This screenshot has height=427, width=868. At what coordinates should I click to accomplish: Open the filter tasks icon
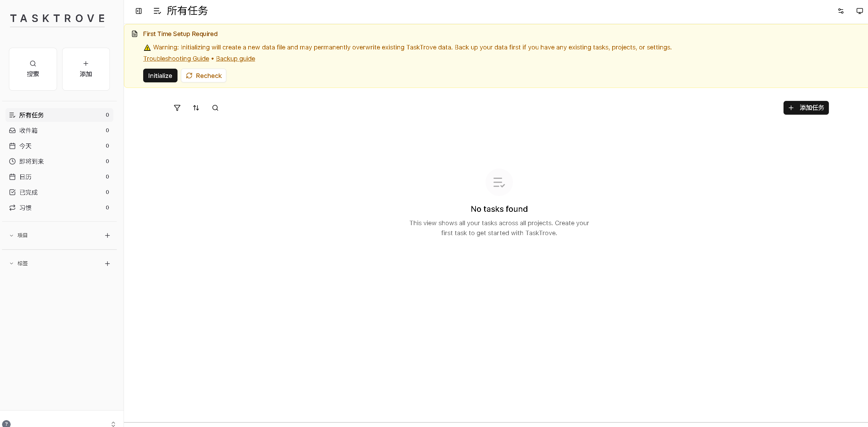tap(177, 108)
